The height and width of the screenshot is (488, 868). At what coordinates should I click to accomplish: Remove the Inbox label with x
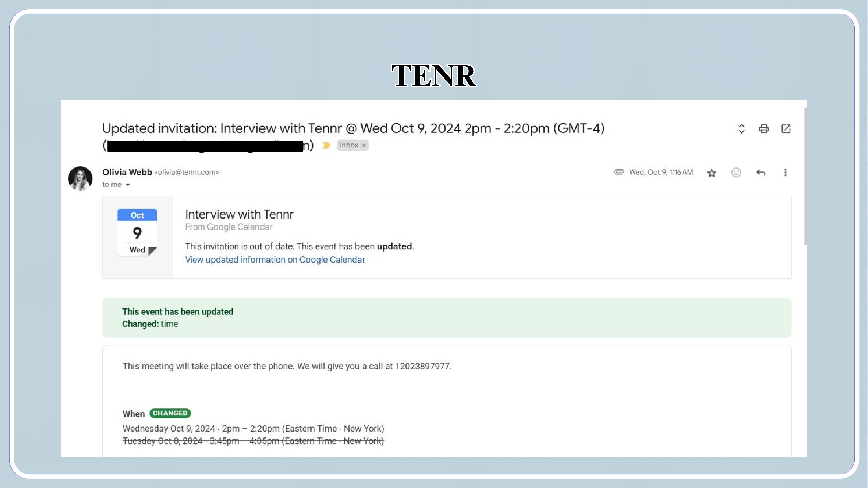(x=364, y=145)
